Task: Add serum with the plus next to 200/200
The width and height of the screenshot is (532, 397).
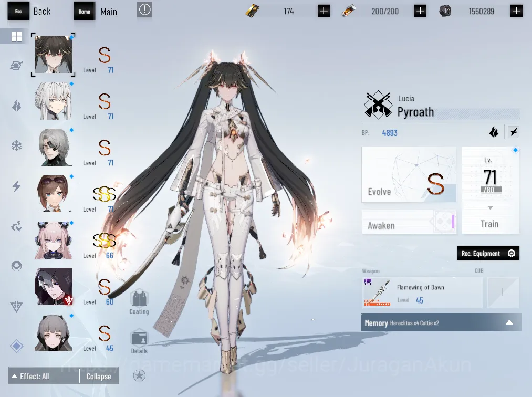Action: pyautogui.click(x=420, y=11)
